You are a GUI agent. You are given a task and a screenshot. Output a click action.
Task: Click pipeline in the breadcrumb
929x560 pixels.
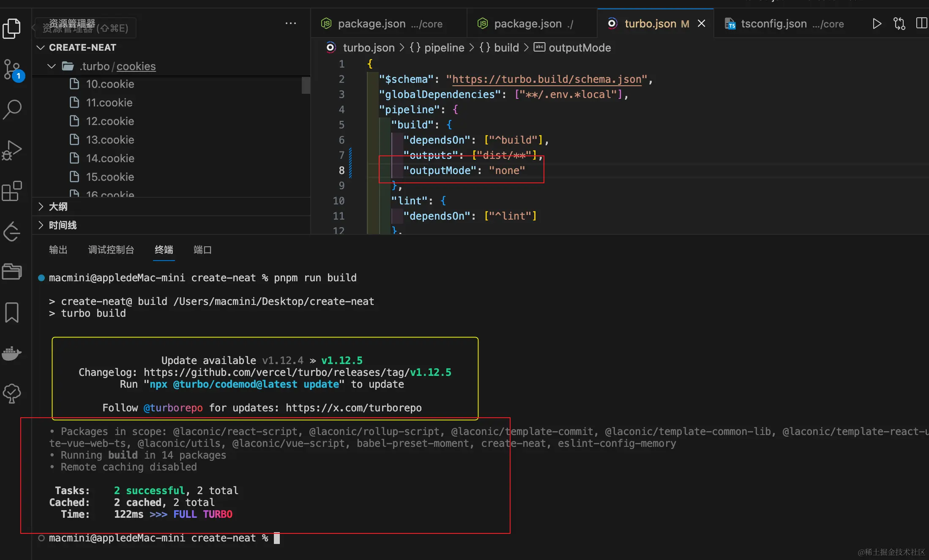[x=444, y=48]
